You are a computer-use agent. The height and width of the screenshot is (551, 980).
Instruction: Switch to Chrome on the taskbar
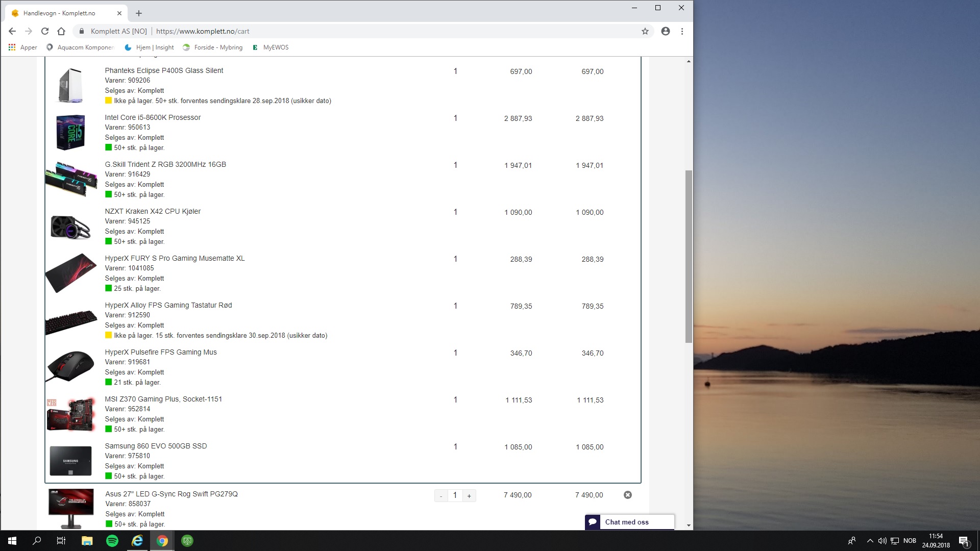(162, 541)
